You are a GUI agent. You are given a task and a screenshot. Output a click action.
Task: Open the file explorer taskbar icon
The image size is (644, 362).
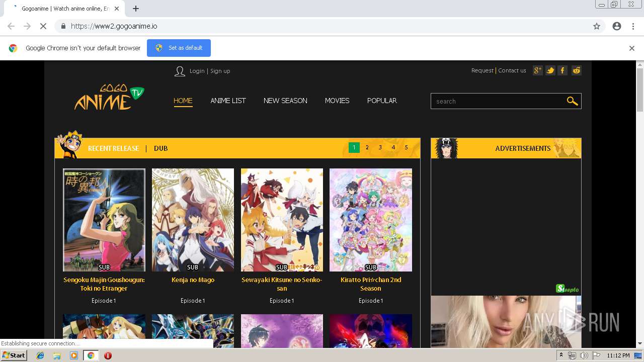click(x=57, y=355)
